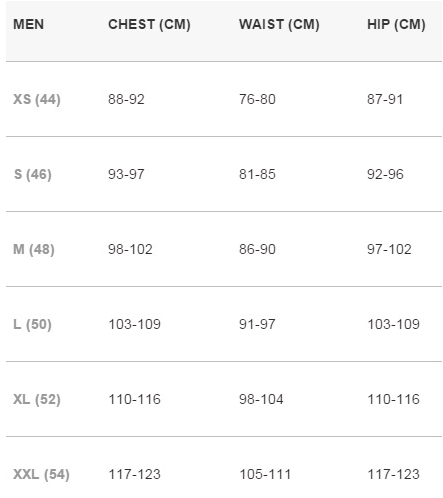
Task: Select the M (48) size row label
Action: [x=34, y=249]
